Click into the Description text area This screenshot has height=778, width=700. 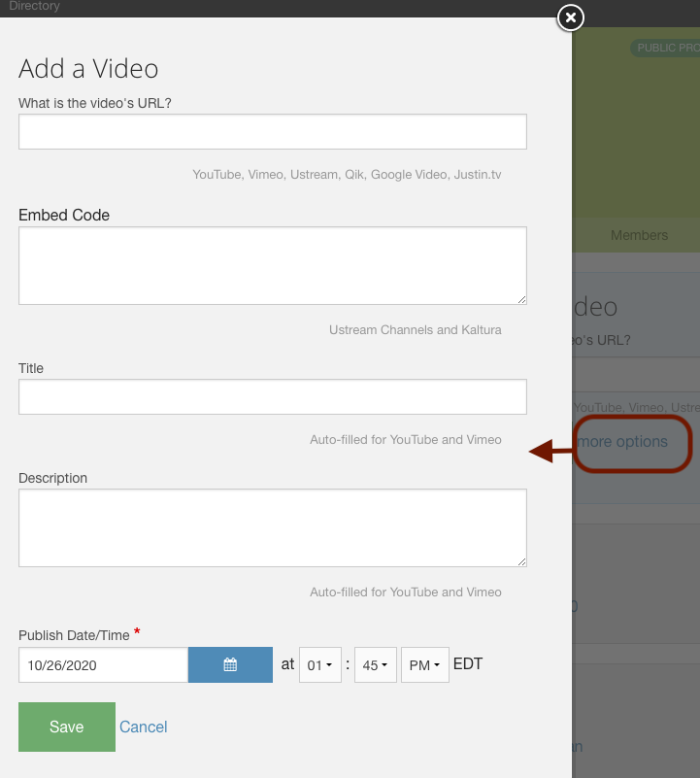(272, 527)
